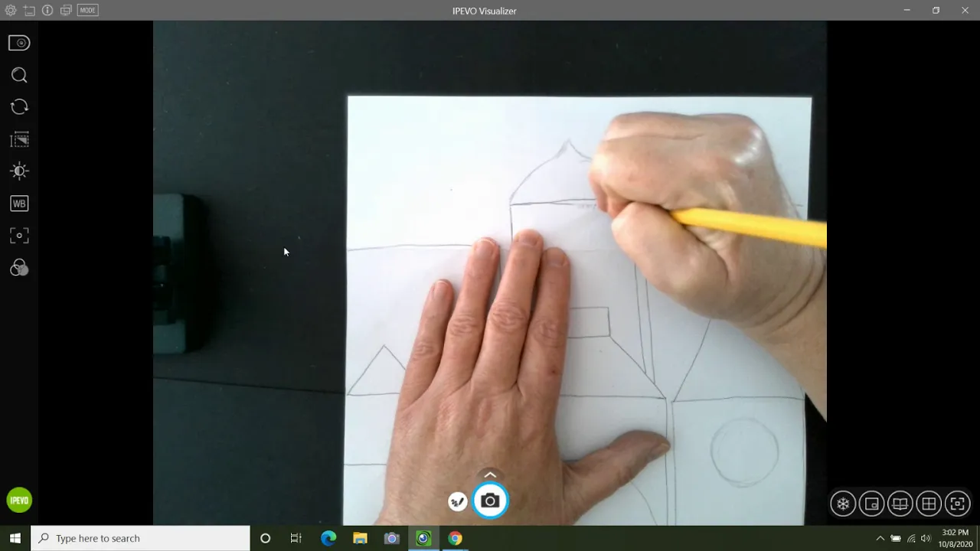Viewport: 980px width, 551px height.
Task: Click the volume speaker tray icon
Action: (926, 538)
